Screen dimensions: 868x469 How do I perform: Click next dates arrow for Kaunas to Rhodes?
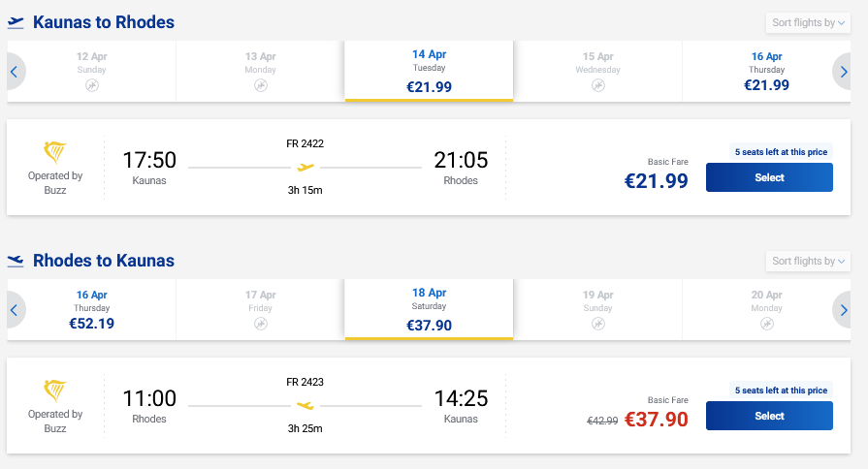845,71
